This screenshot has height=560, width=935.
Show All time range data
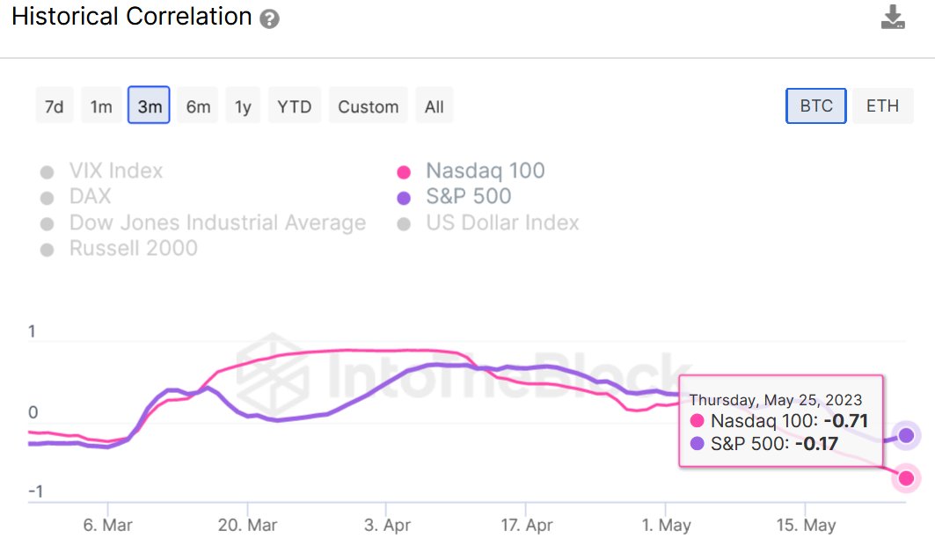(x=435, y=106)
